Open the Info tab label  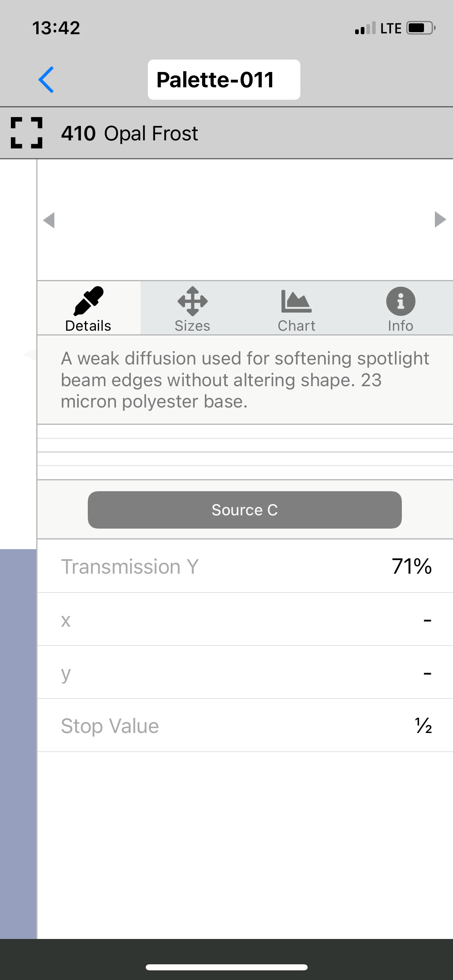401,326
